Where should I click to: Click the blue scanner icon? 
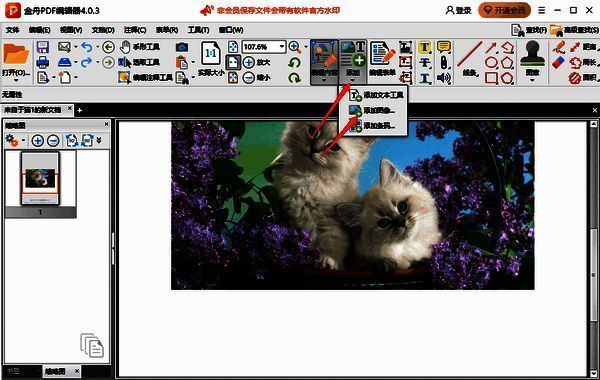(64, 62)
